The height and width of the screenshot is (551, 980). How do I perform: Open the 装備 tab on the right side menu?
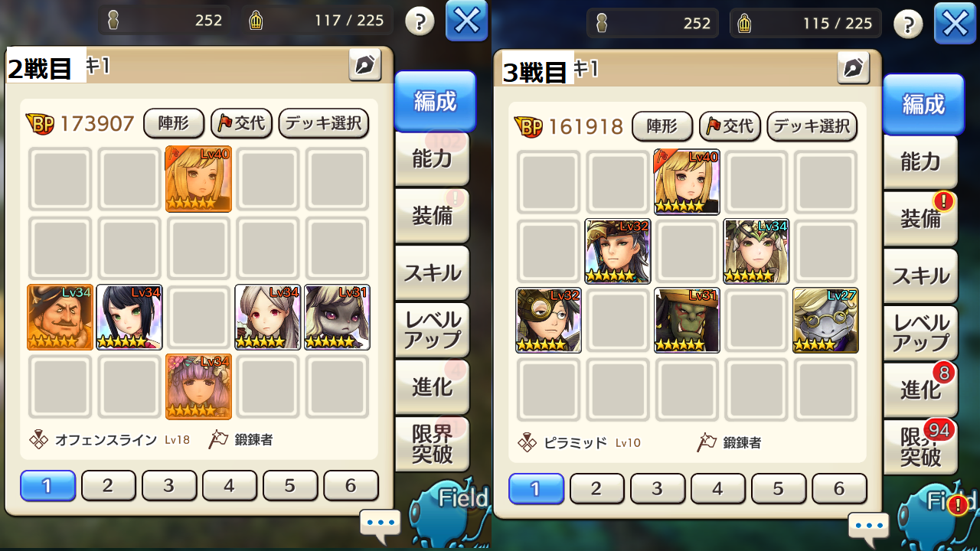pyautogui.click(x=921, y=218)
